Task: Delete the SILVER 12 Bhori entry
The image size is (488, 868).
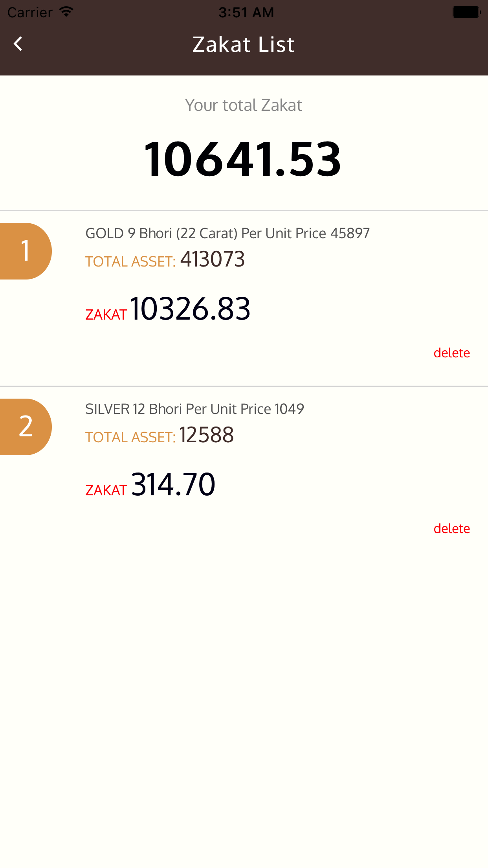Action: pyautogui.click(x=451, y=529)
